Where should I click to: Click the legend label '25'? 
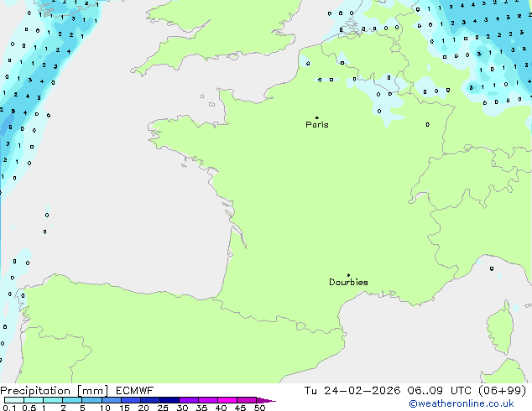click(163, 408)
